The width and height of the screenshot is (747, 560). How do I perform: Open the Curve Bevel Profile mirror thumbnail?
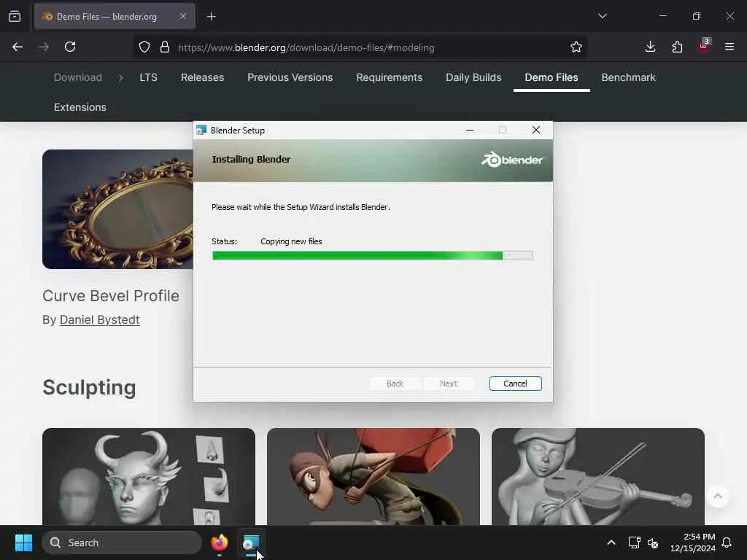coord(117,209)
